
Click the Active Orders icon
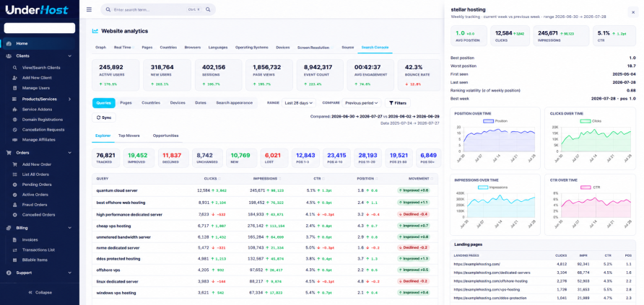[14, 195]
